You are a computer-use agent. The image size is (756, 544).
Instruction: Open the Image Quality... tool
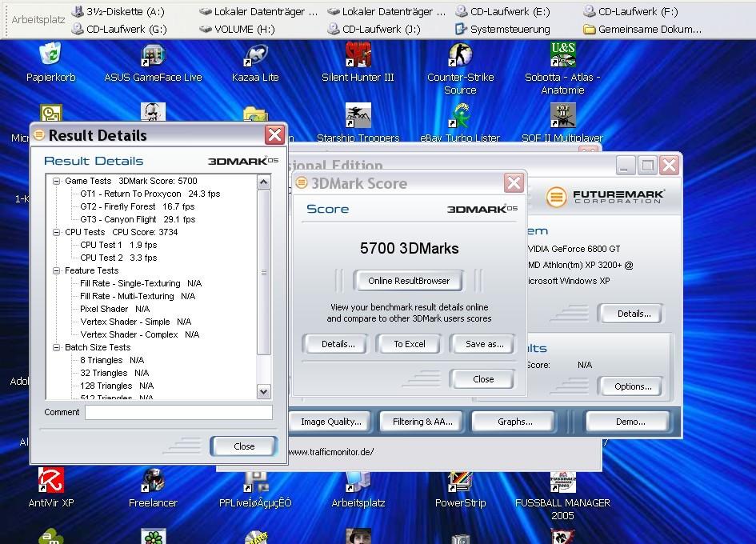(x=331, y=422)
